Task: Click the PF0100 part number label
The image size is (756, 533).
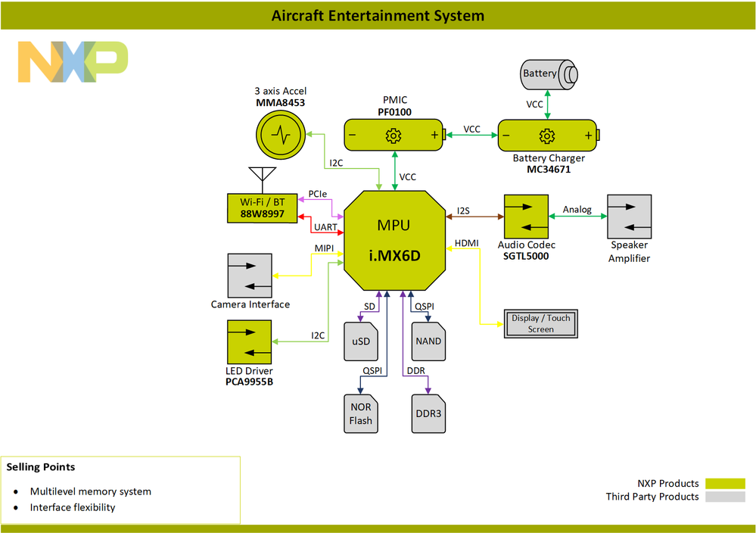Action: pos(394,112)
